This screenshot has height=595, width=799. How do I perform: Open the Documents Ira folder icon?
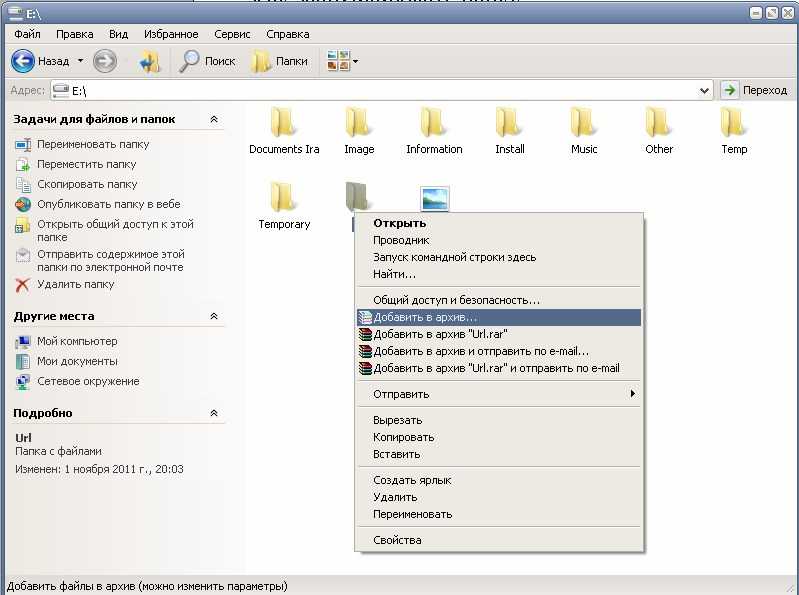(x=283, y=122)
